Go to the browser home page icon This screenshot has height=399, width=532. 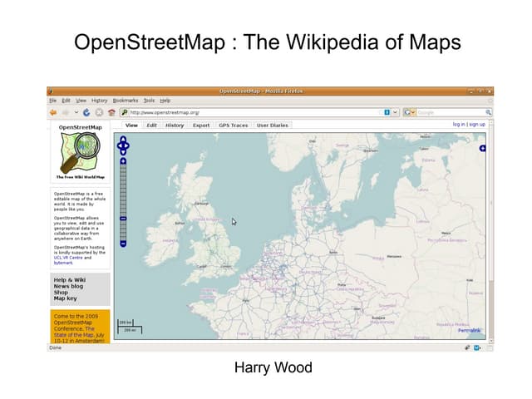(111, 111)
